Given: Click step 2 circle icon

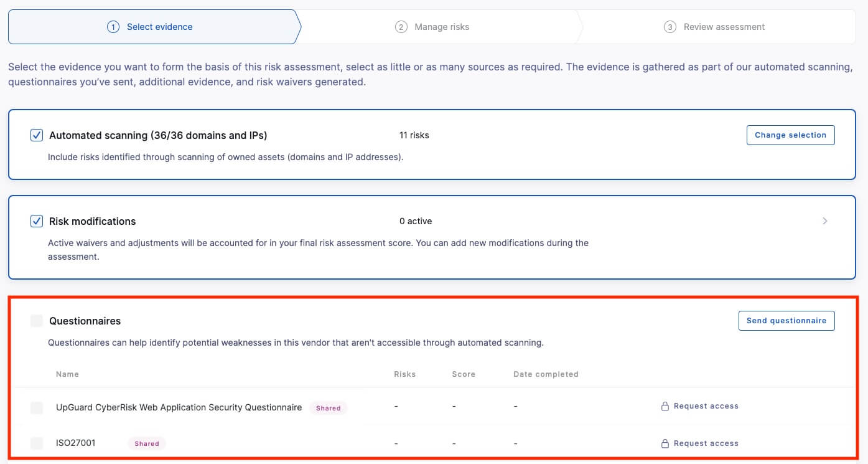Looking at the screenshot, I should (401, 27).
